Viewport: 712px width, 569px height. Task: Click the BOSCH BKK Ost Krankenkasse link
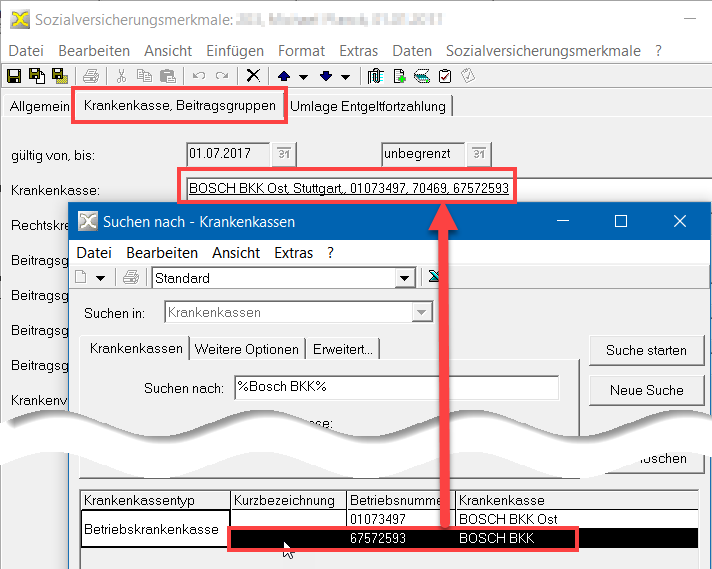pyautogui.click(x=349, y=188)
